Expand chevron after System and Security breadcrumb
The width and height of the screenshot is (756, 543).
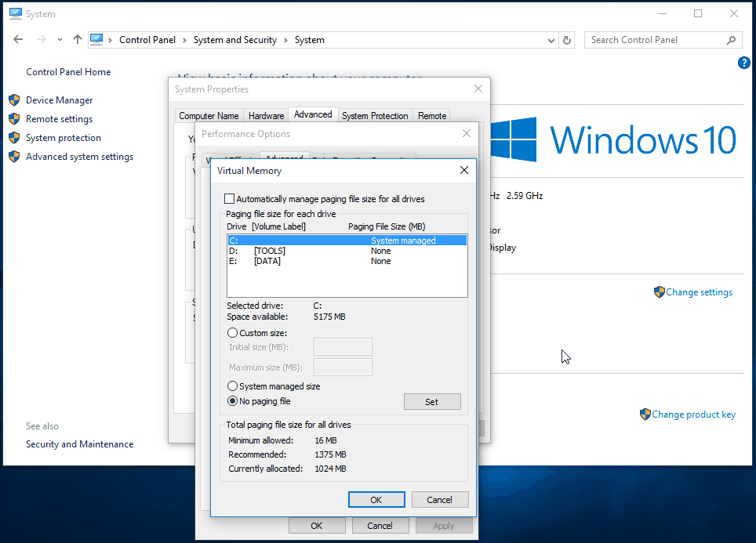click(286, 41)
